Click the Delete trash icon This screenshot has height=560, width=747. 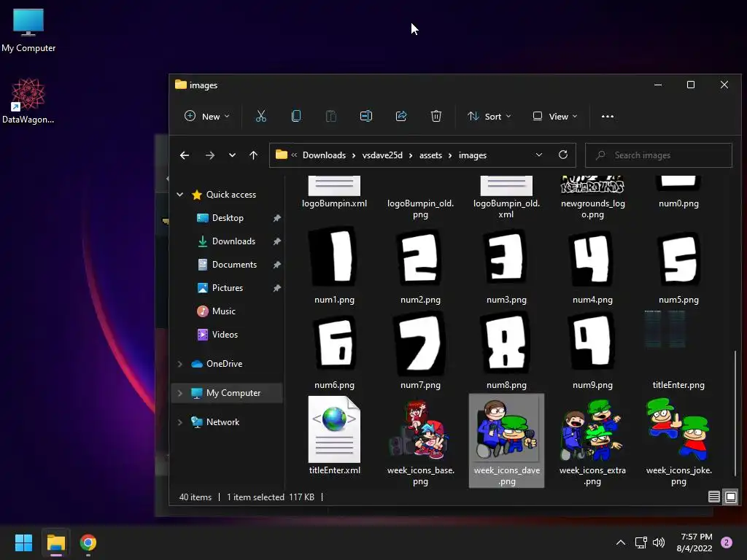(x=436, y=116)
